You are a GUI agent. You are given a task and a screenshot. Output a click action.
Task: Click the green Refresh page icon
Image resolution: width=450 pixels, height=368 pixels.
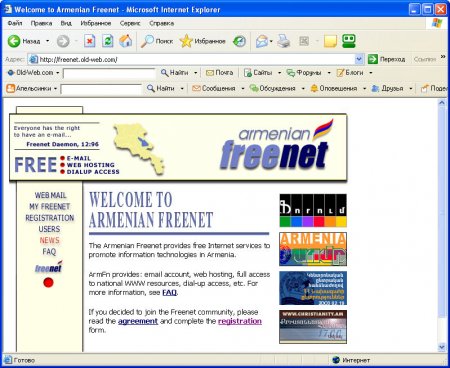point(107,41)
